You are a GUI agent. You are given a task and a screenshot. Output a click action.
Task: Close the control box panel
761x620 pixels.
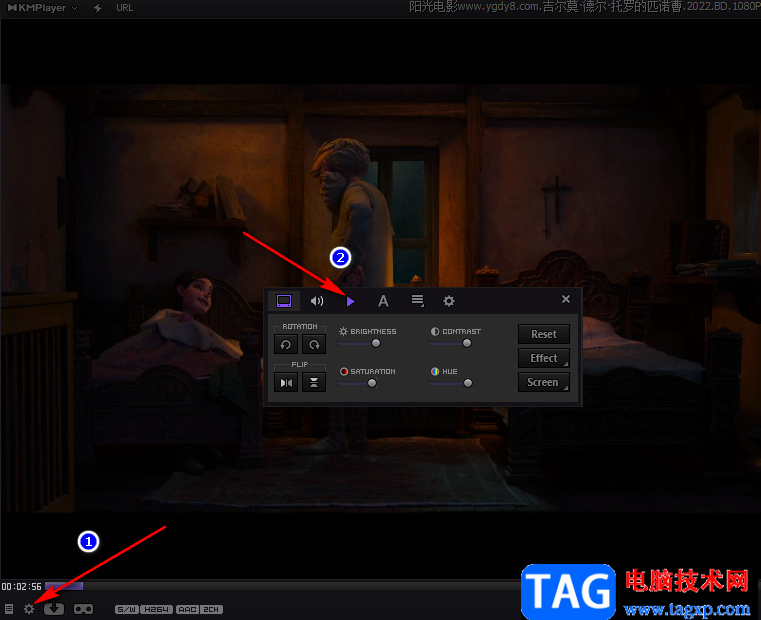(x=566, y=299)
